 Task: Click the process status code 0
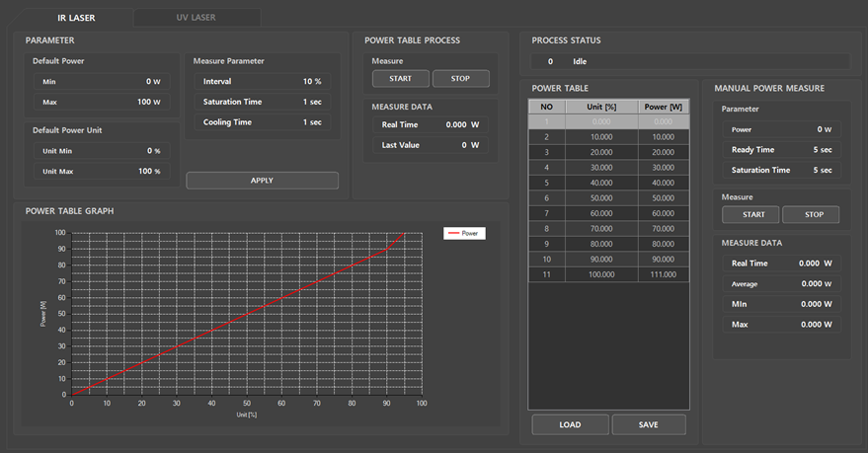point(550,61)
